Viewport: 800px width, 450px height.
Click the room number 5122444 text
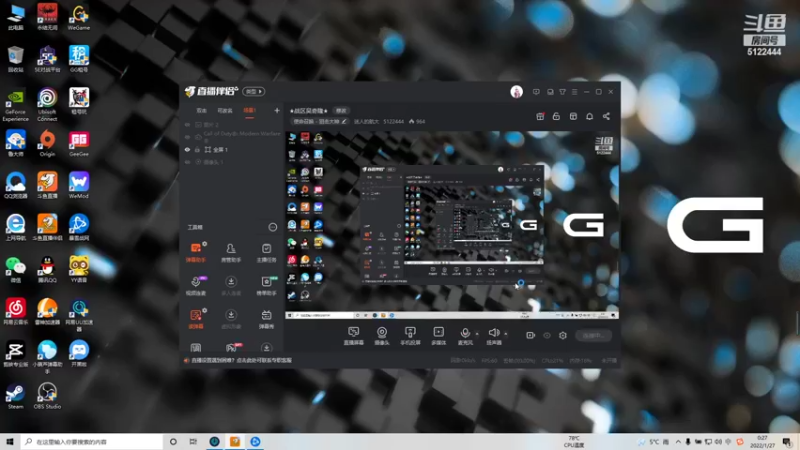coord(393,121)
